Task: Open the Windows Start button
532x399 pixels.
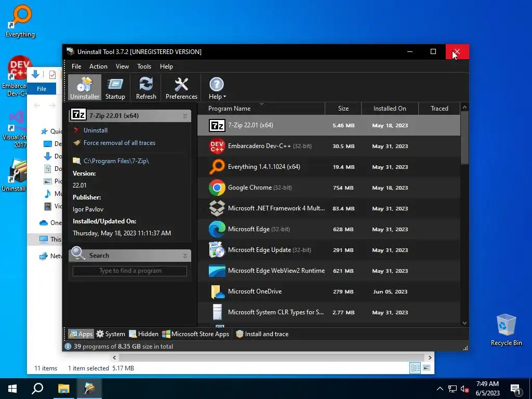Action: coord(12,389)
